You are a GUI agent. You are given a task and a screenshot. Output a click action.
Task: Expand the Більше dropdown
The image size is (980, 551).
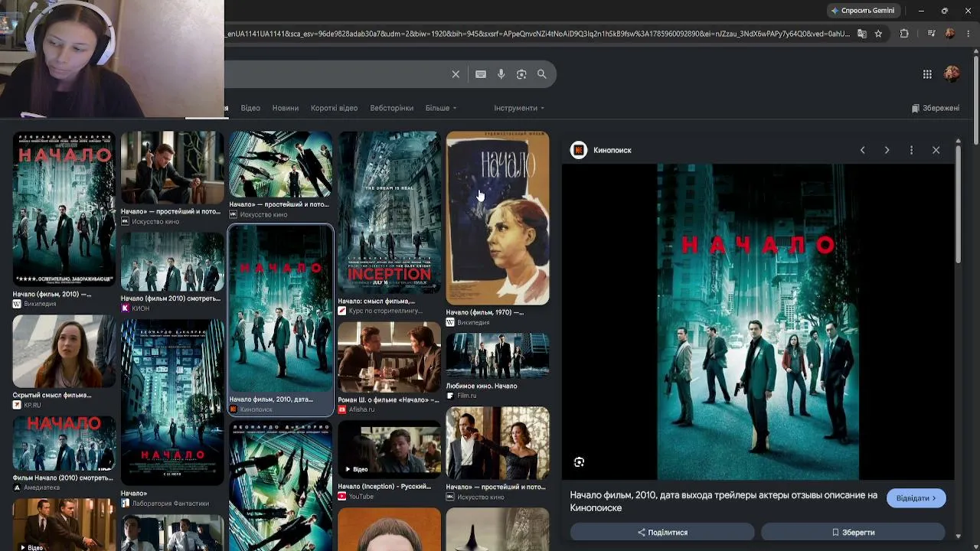tap(441, 108)
